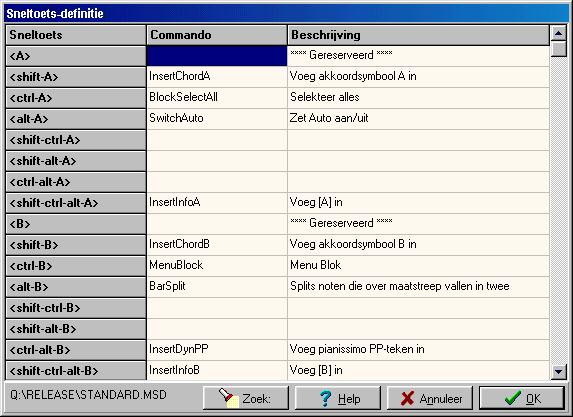Click the blue question mark Help icon
The height and width of the screenshot is (417, 573).
click(x=325, y=398)
